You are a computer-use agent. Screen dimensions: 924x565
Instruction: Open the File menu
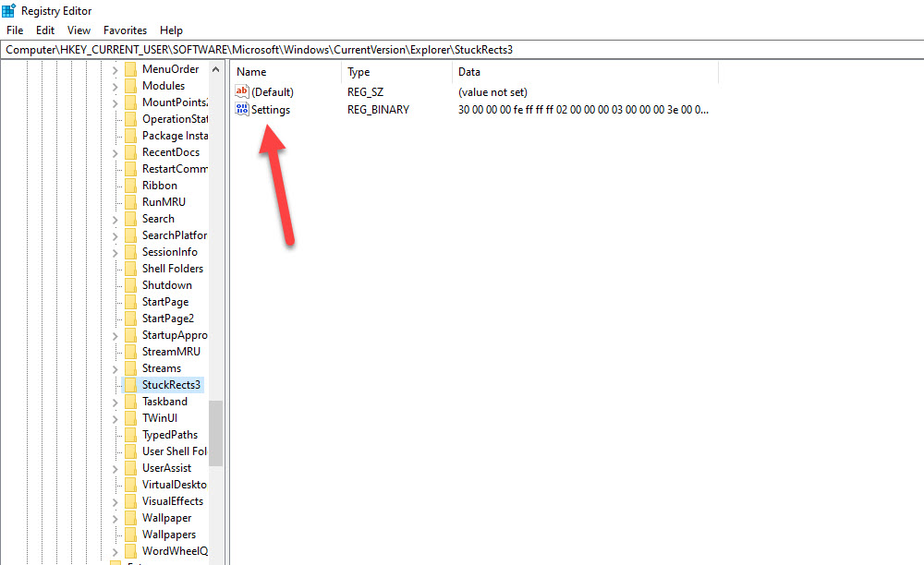[15, 30]
